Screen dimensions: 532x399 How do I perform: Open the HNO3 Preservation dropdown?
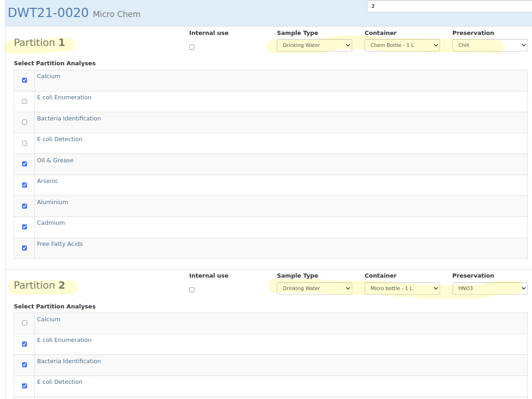(x=490, y=288)
